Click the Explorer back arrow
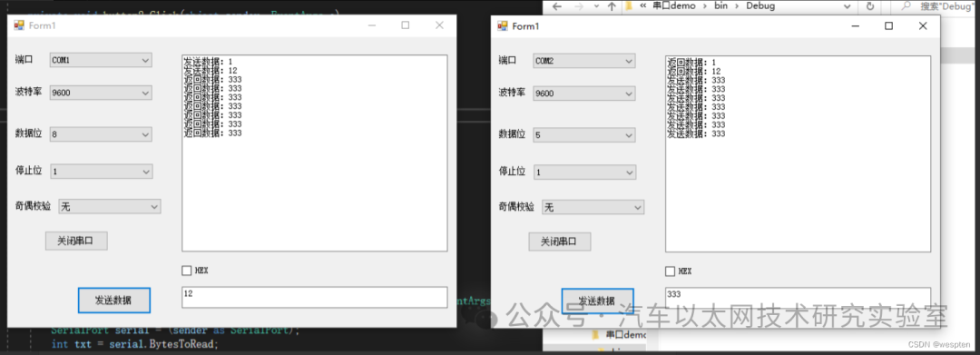This screenshot has width=980, height=355. point(557,6)
